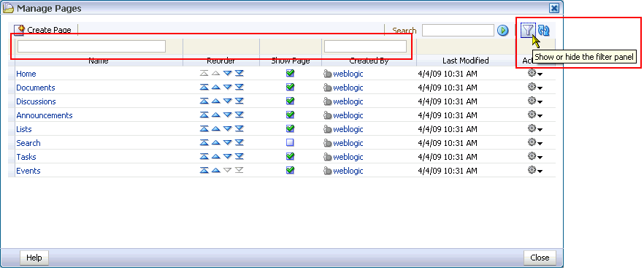Click the Close button
The width and height of the screenshot is (644, 278).
click(x=540, y=258)
